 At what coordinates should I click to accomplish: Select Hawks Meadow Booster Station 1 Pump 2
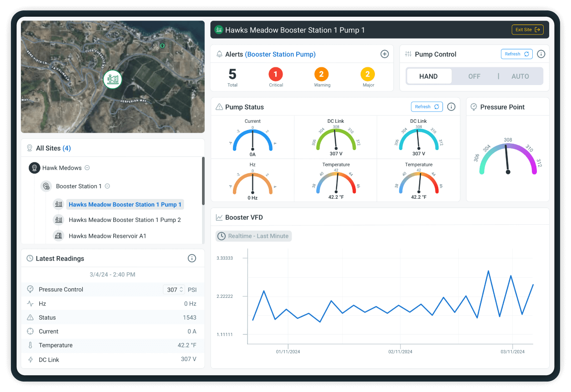click(x=125, y=220)
